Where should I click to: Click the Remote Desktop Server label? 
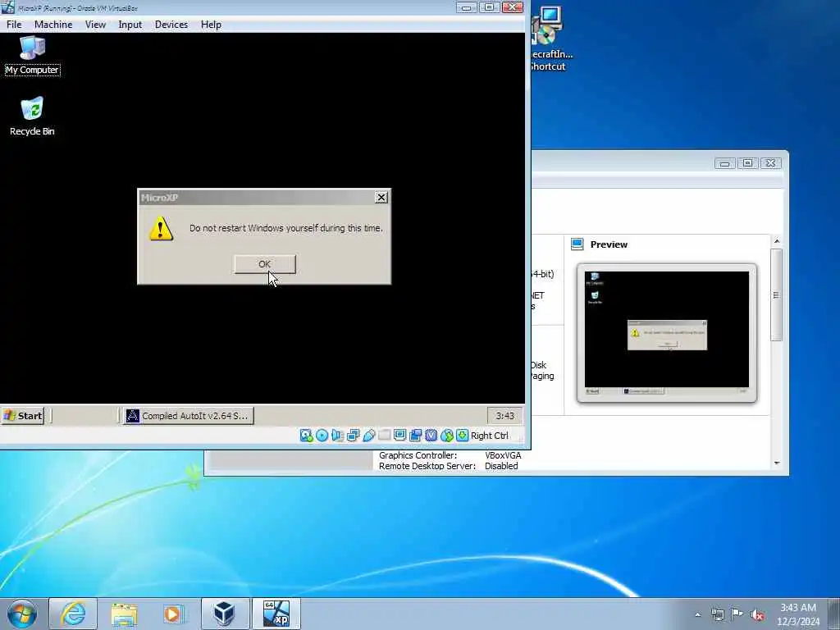tap(427, 466)
